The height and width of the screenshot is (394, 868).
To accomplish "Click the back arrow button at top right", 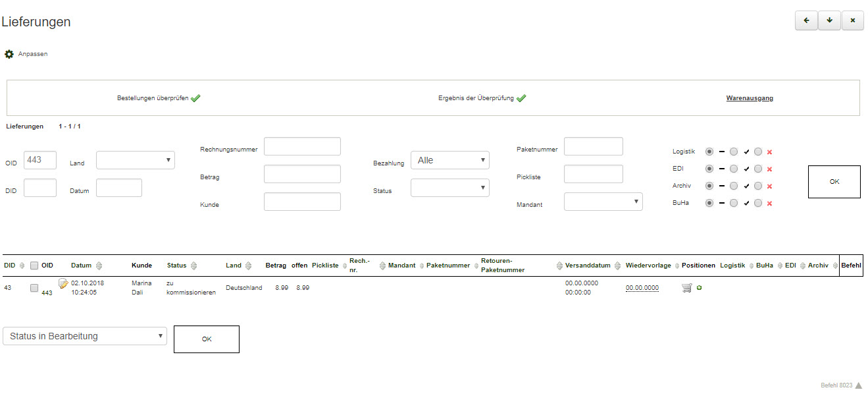I will [806, 20].
